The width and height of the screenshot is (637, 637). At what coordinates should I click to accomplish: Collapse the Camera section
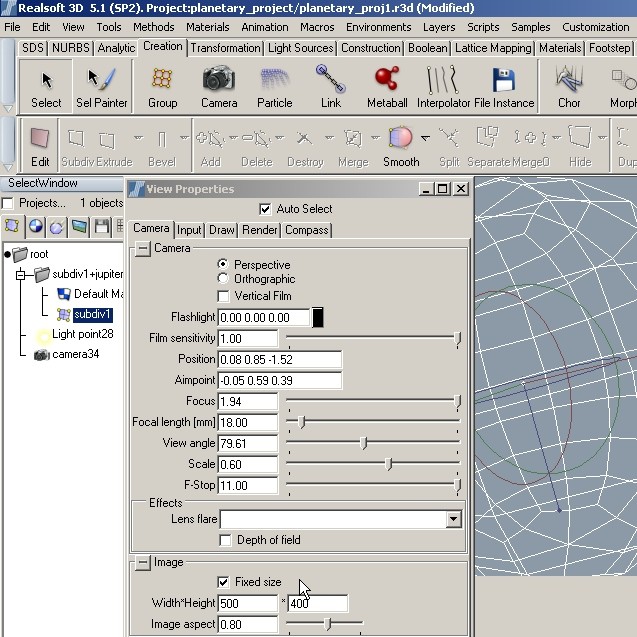click(x=143, y=249)
